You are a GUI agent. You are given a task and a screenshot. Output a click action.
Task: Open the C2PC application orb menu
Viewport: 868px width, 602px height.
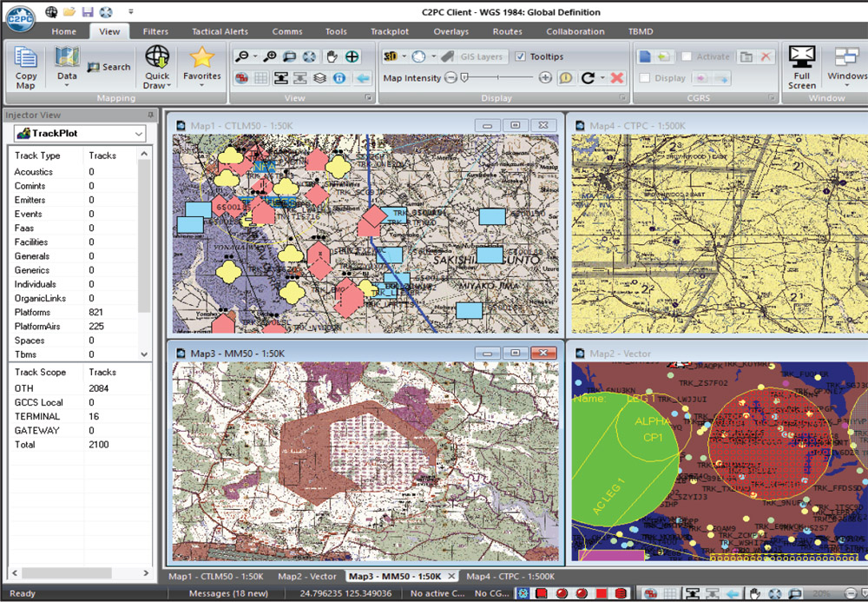[21, 17]
